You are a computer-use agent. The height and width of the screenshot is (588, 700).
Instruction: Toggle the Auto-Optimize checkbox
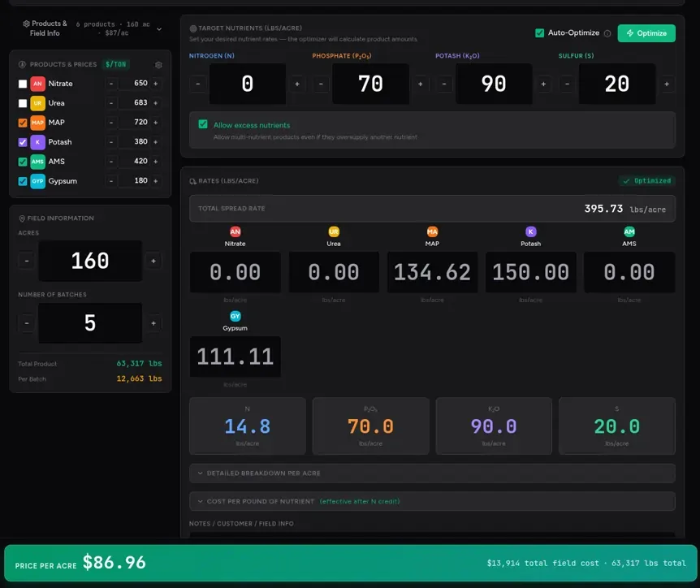click(x=540, y=33)
